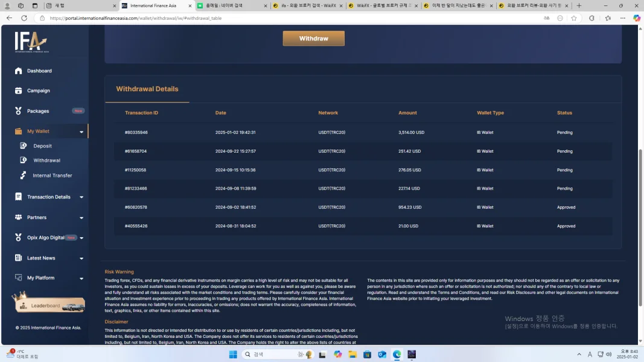
Task: Click the Packages medal icon
Action: tap(18, 111)
